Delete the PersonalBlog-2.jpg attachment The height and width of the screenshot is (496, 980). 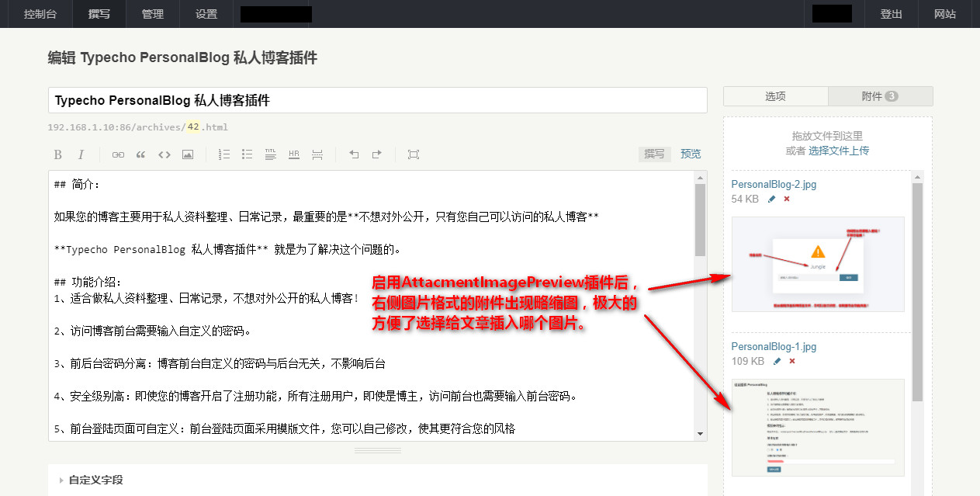click(x=787, y=199)
